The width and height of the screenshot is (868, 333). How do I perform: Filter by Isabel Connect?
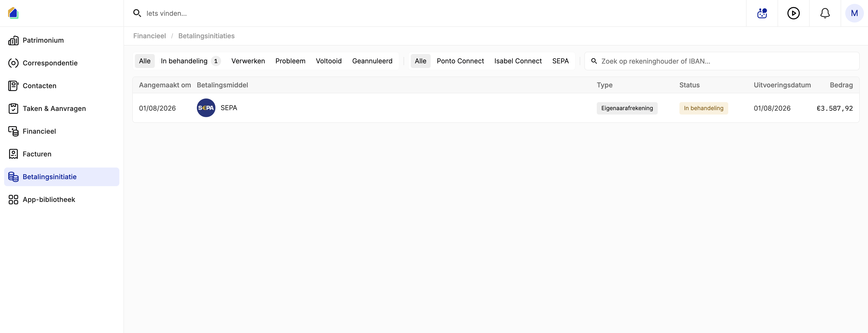pos(518,61)
